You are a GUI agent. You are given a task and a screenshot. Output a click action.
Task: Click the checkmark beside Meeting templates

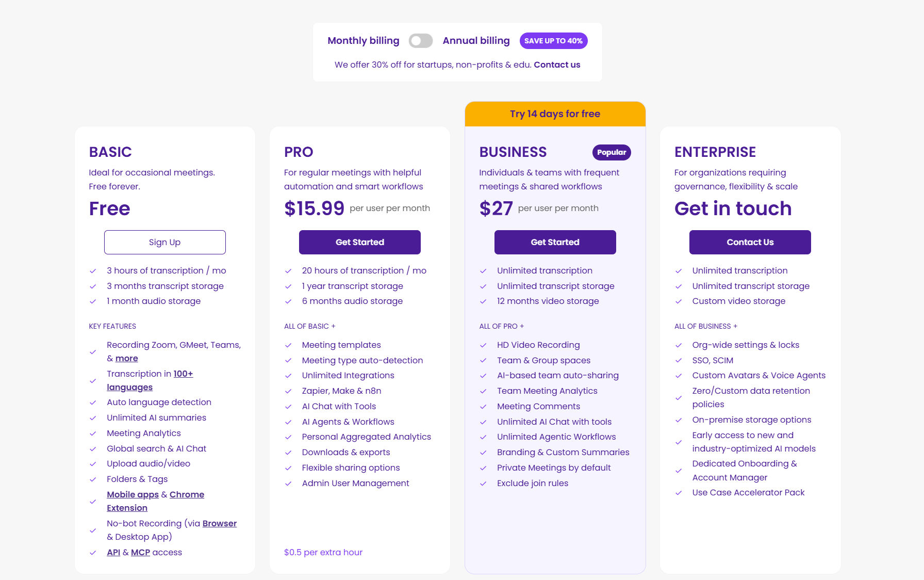pos(288,345)
